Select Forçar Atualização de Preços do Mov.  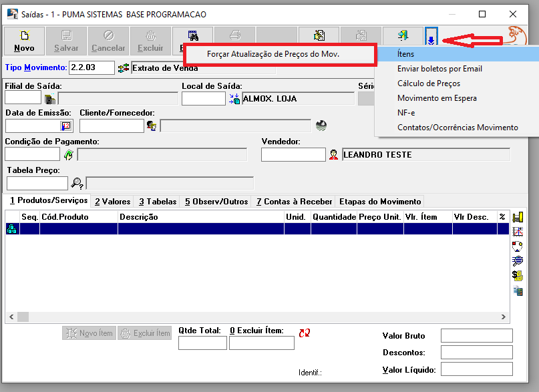tap(273, 54)
